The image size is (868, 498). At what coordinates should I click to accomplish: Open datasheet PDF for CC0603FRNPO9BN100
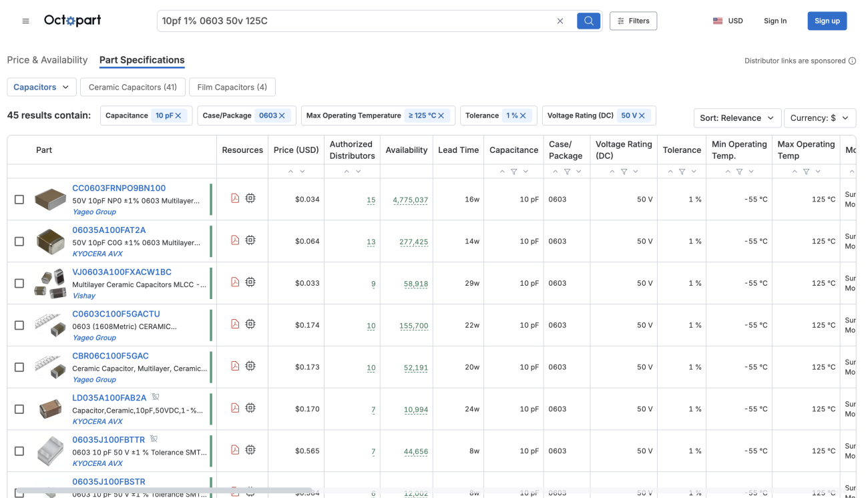coord(235,198)
